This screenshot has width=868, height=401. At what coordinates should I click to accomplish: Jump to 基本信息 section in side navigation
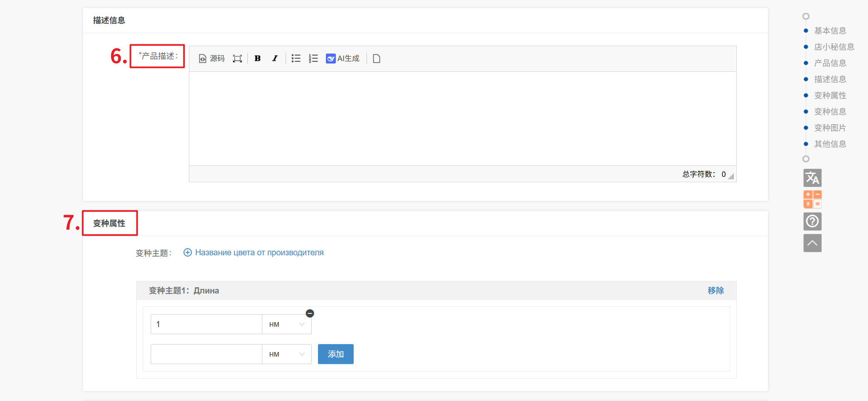(x=830, y=31)
